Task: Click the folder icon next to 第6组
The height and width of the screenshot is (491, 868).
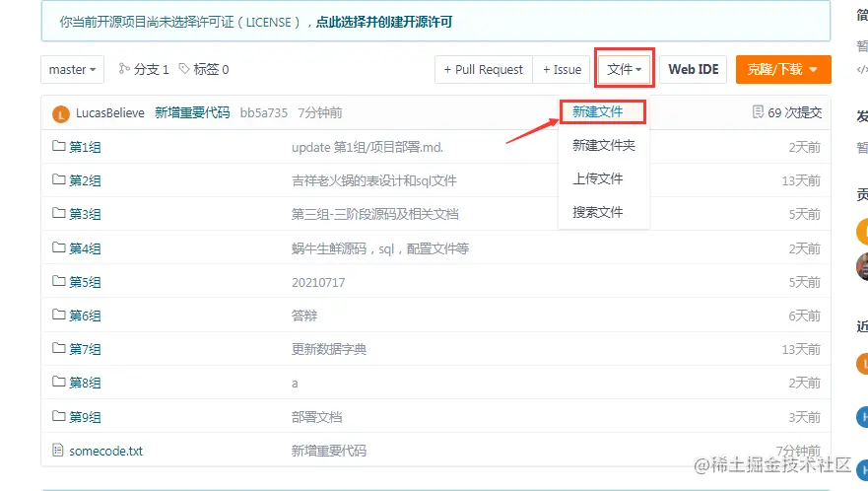Action: [x=59, y=315]
